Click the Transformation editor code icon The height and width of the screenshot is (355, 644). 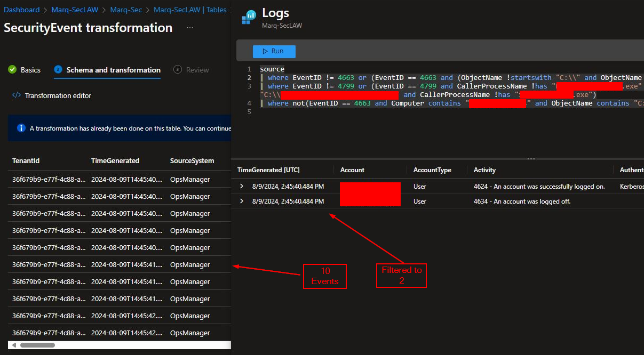click(x=17, y=95)
